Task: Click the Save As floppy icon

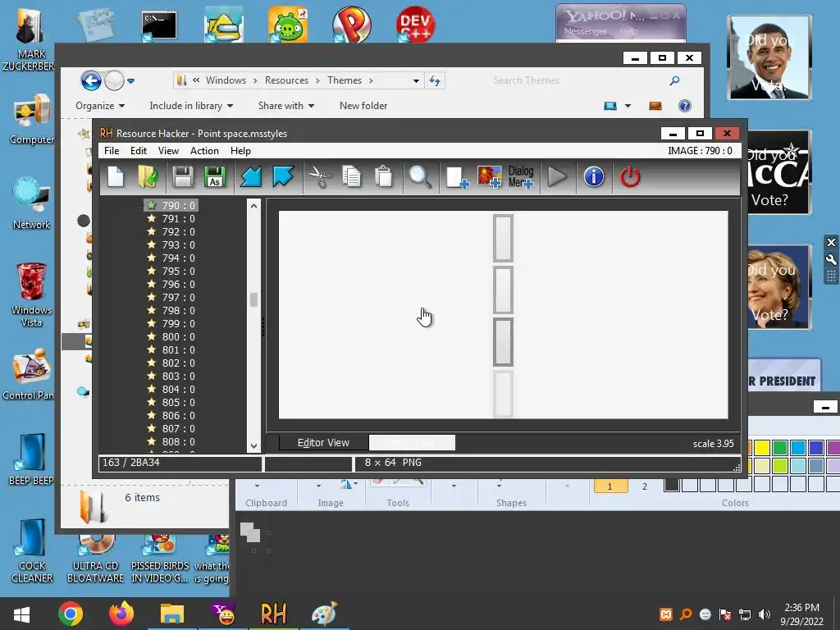Action: click(x=215, y=177)
